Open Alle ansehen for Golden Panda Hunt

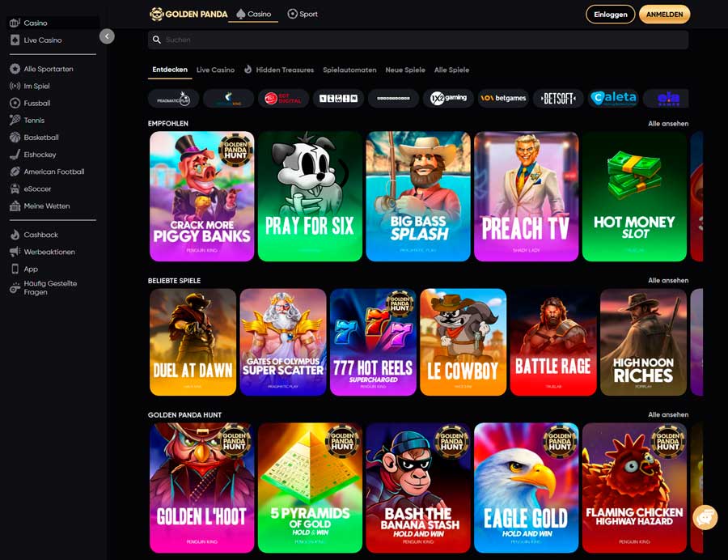pyautogui.click(x=668, y=414)
